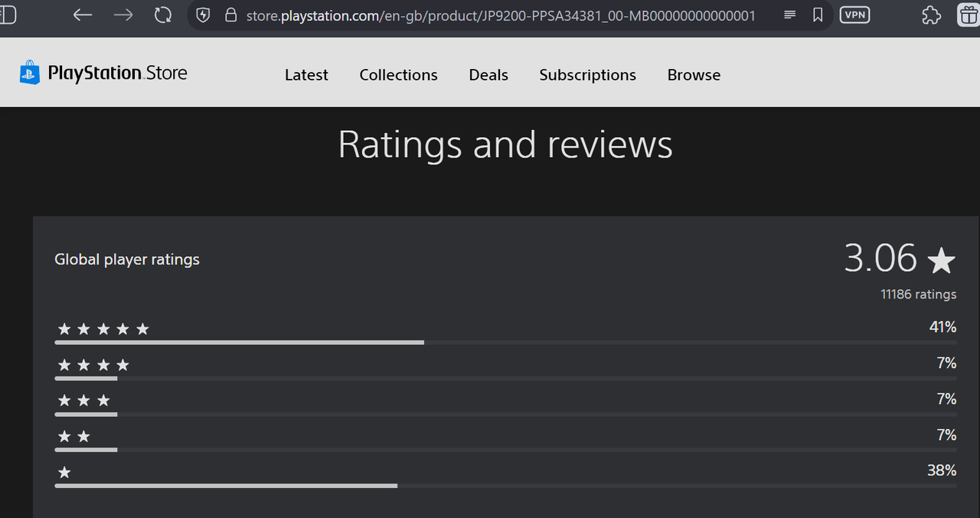The width and height of the screenshot is (980, 518).
Task: Toggle the sidebar panel icon
Action: (8, 15)
